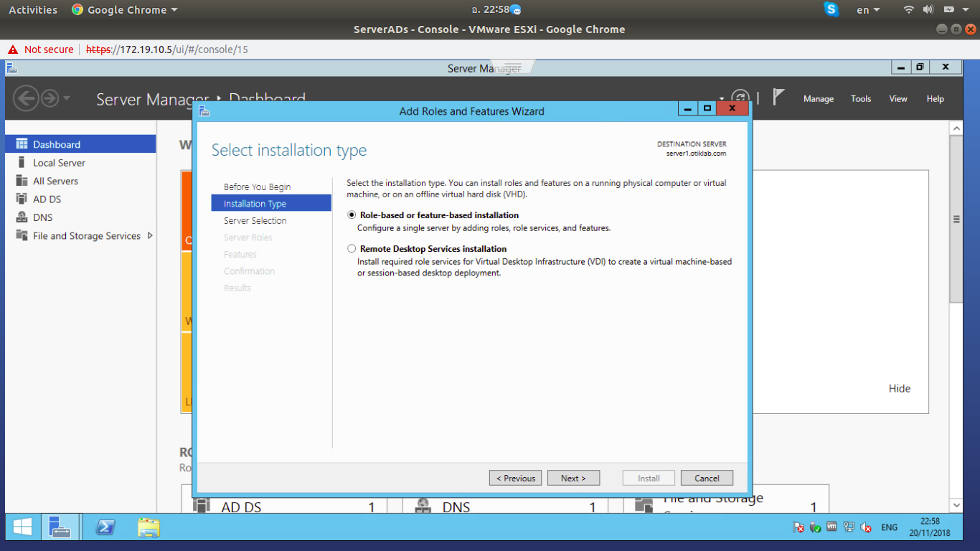980x551 pixels.
Task: Open the Skype icon in top bar
Action: [x=831, y=9]
